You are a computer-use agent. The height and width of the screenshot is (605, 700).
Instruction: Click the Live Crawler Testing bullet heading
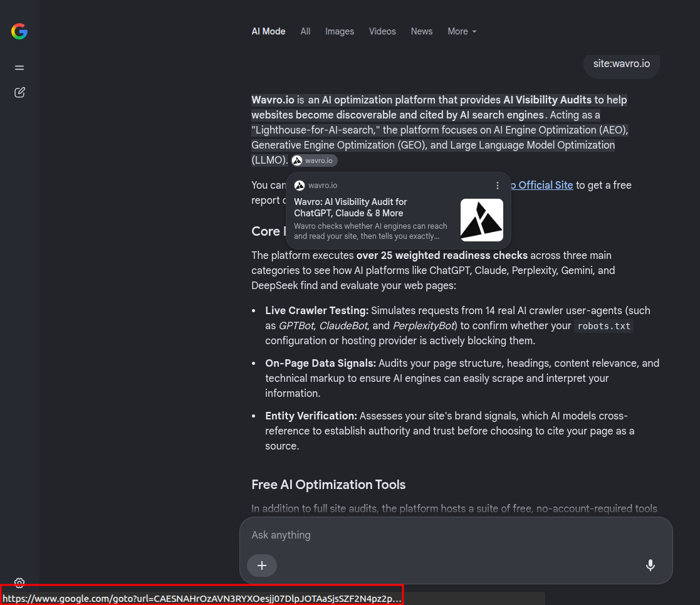click(x=317, y=310)
